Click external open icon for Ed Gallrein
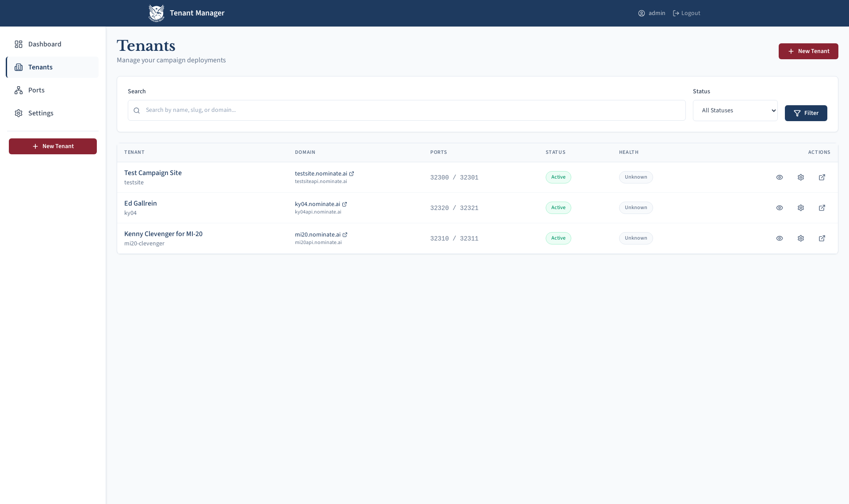Screen dimensions: 849x504 822,208
